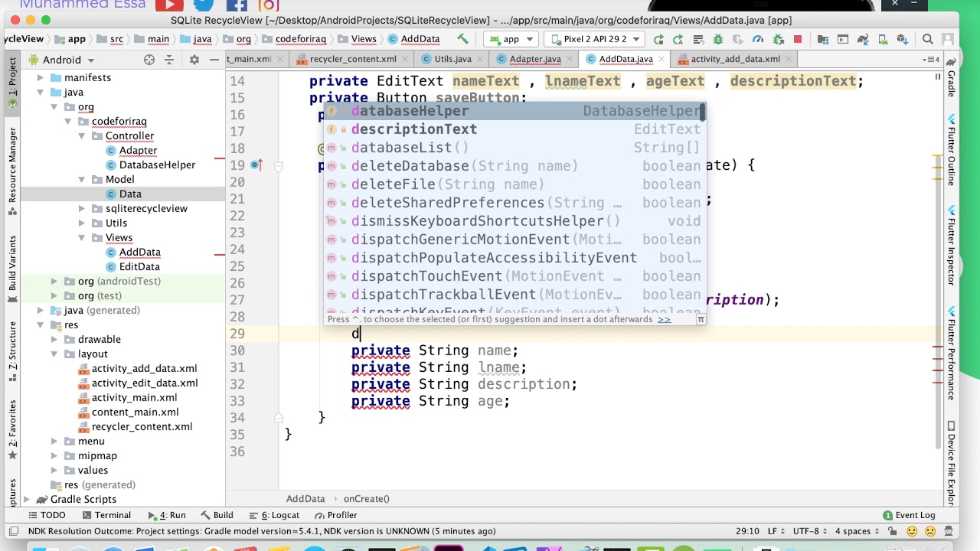Close the AddData.java editor tab
This screenshot has width=980, height=551.
tap(662, 59)
